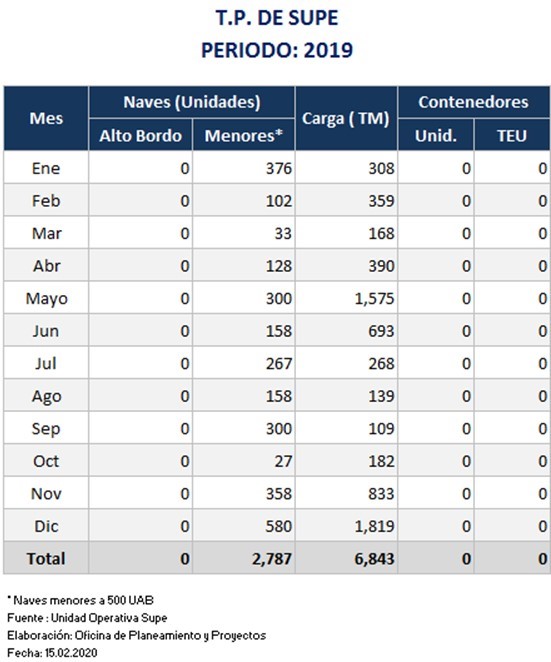The width and height of the screenshot is (551, 662).
Task: Click the Mes column header
Action: point(46,118)
